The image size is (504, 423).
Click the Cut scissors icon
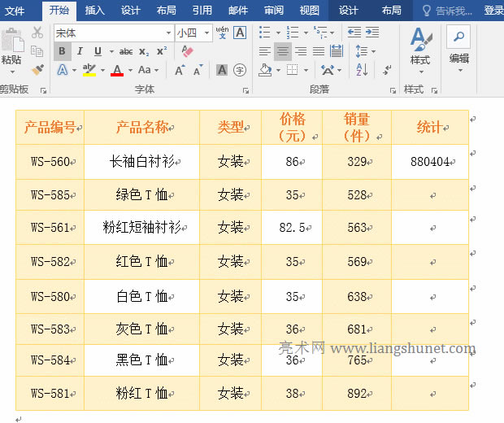coord(37,33)
